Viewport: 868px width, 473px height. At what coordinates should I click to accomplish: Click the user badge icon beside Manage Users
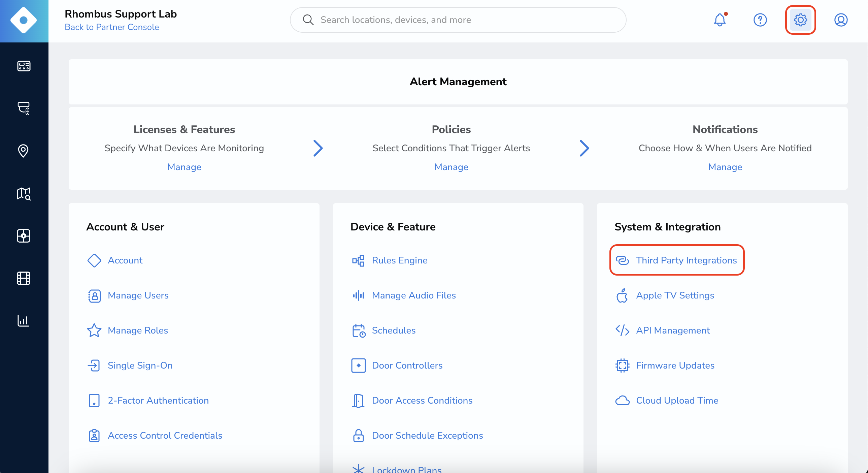tap(94, 296)
